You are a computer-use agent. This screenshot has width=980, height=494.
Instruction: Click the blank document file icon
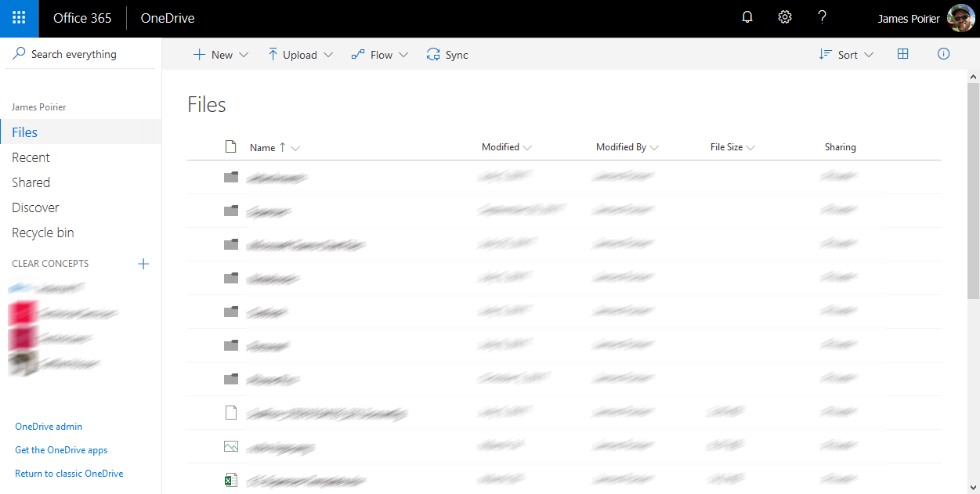[230, 412]
